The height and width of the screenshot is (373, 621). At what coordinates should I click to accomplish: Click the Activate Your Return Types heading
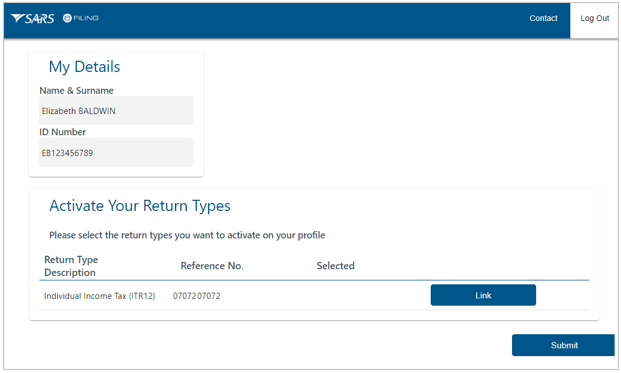tap(140, 206)
